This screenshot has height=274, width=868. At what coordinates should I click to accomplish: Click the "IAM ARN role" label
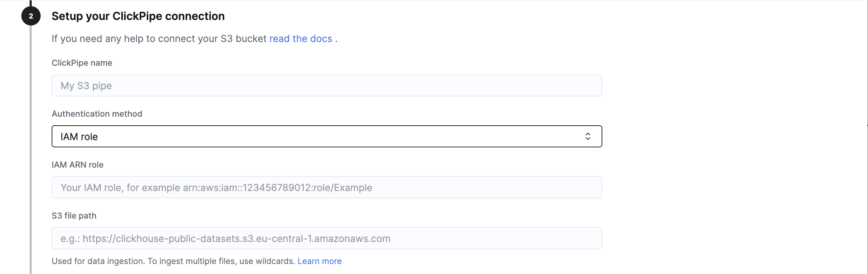77,165
